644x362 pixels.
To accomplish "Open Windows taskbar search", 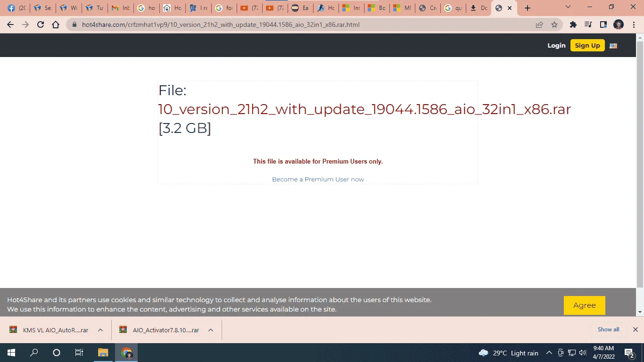I will tap(34, 353).
